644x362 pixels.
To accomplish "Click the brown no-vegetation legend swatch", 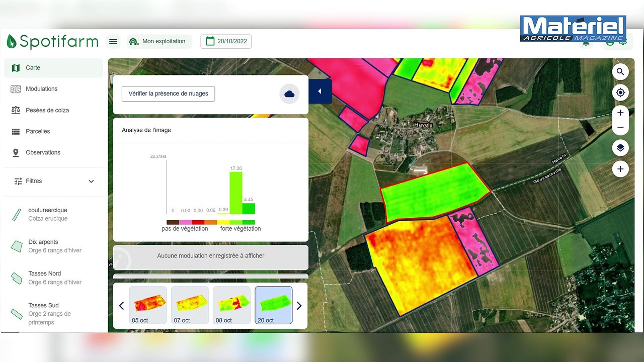I will tap(173, 222).
